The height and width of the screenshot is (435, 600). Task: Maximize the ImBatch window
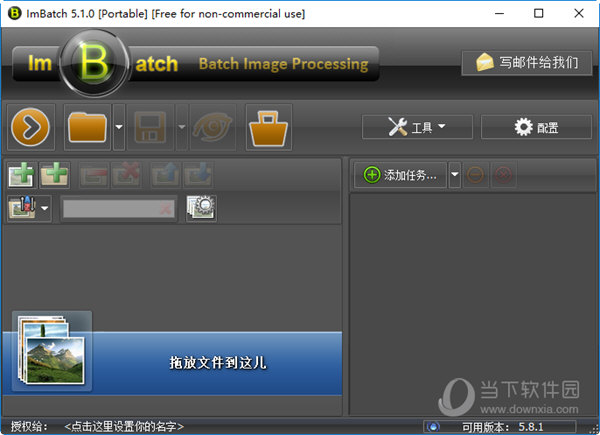coord(538,13)
